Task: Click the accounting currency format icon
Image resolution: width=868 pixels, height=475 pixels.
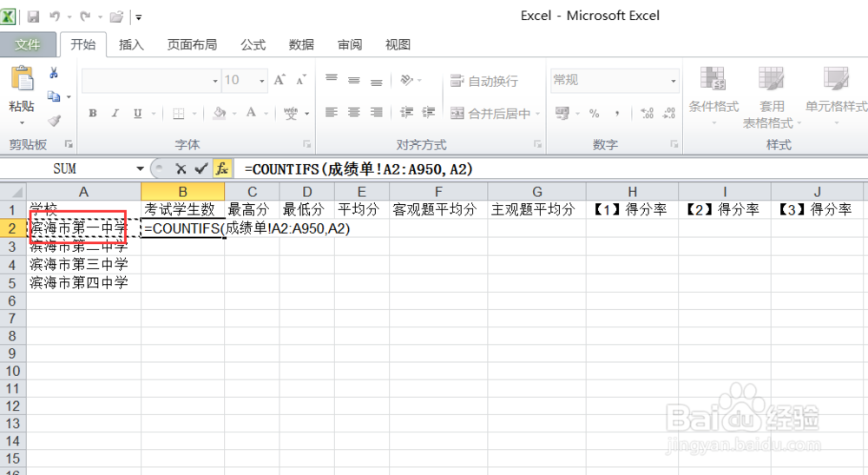Action: [x=562, y=113]
